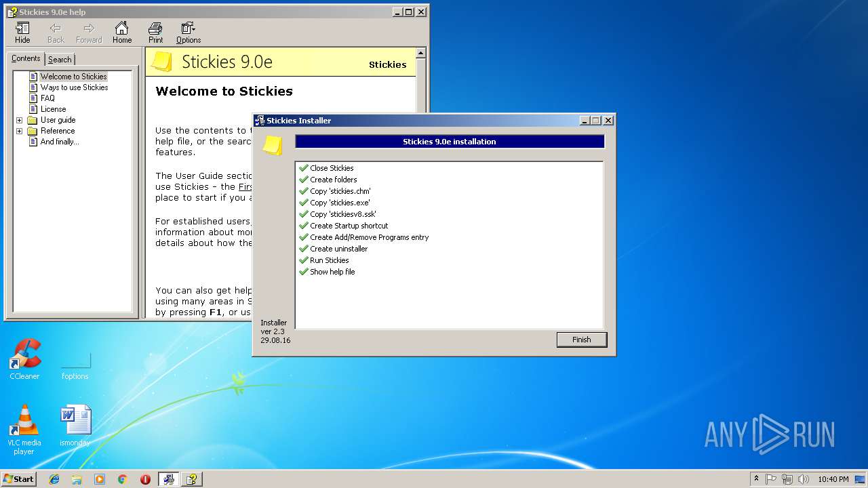
Task: Open the FAQ topic
Action: pyautogui.click(x=47, y=98)
